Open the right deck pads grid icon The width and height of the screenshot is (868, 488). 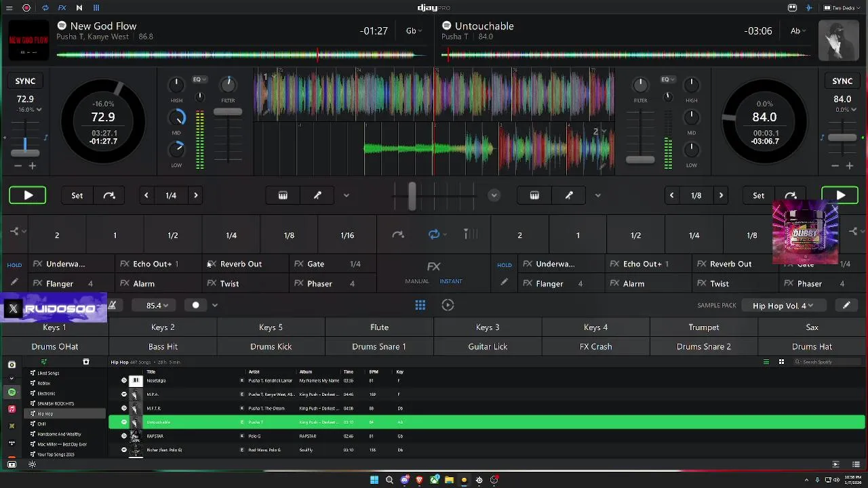534,195
